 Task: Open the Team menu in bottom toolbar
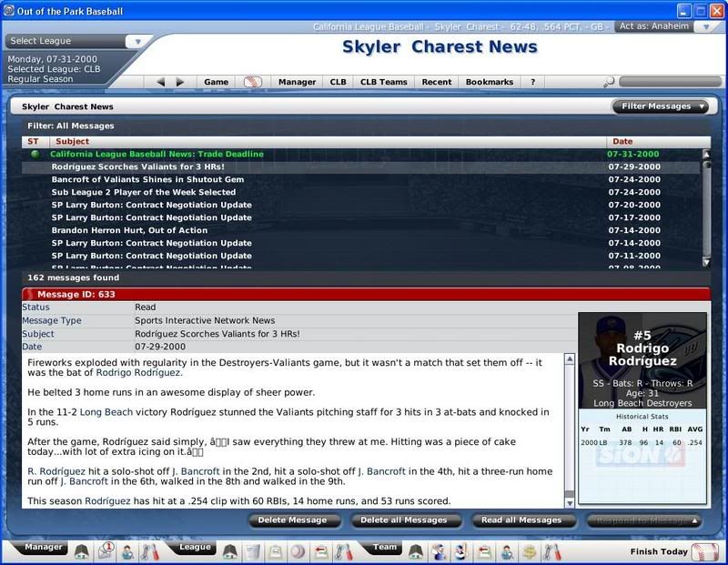[385, 547]
